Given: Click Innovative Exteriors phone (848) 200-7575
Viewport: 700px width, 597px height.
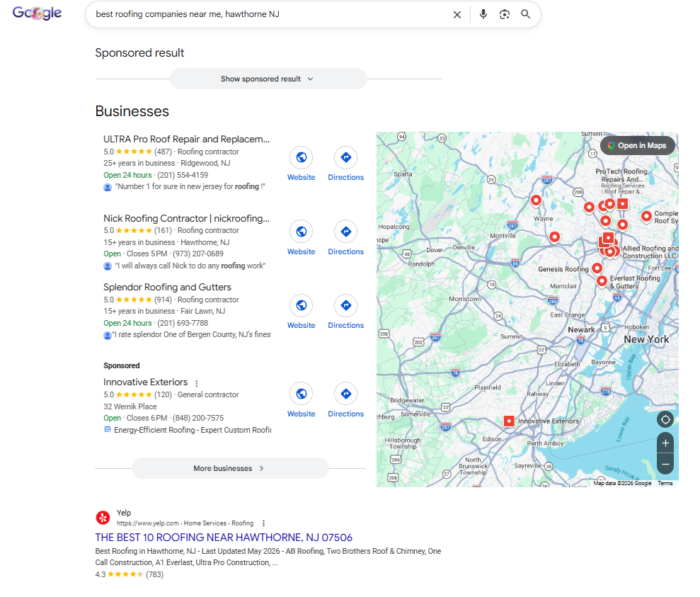Looking at the screenshot, I should [x=198, y=418].
